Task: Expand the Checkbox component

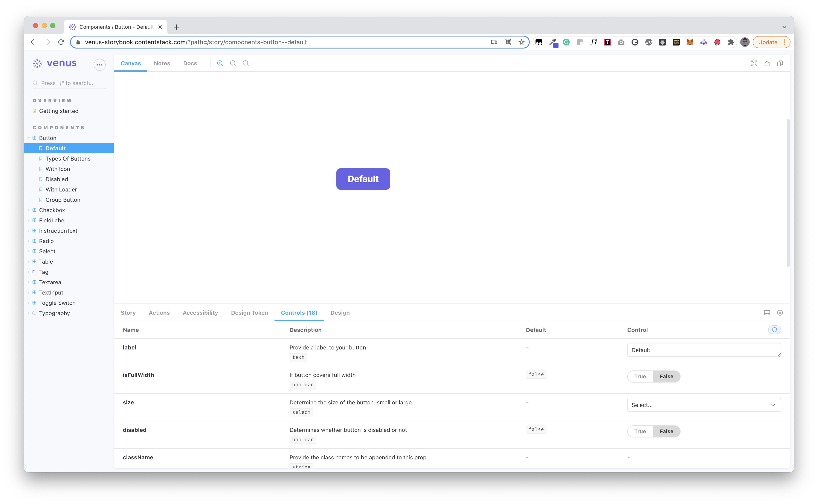Action: pyautogui.click(x=29, y=210)
